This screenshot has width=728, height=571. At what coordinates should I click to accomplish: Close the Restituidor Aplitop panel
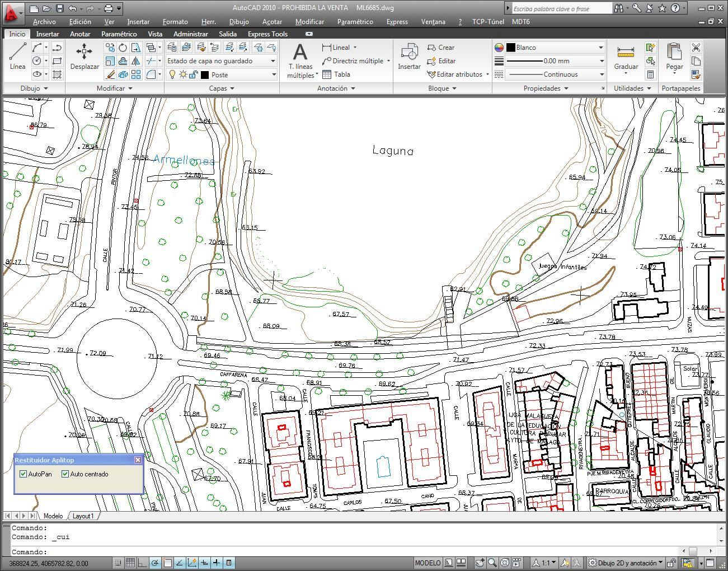138,460
